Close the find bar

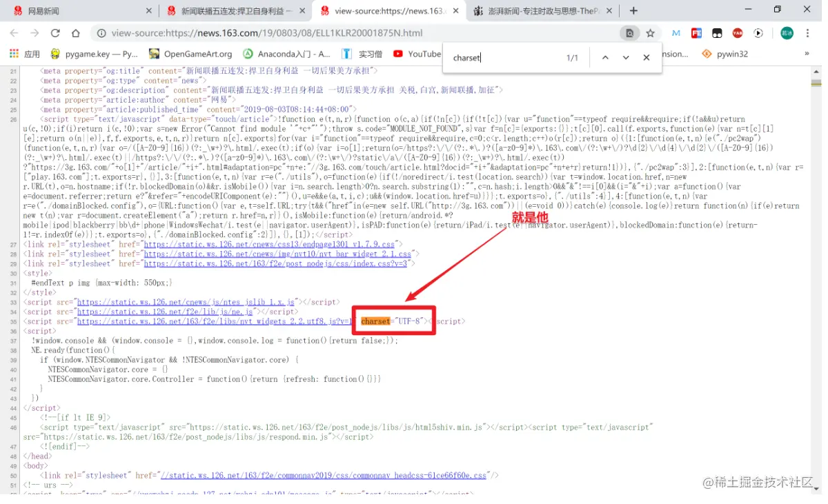(647, 58)
